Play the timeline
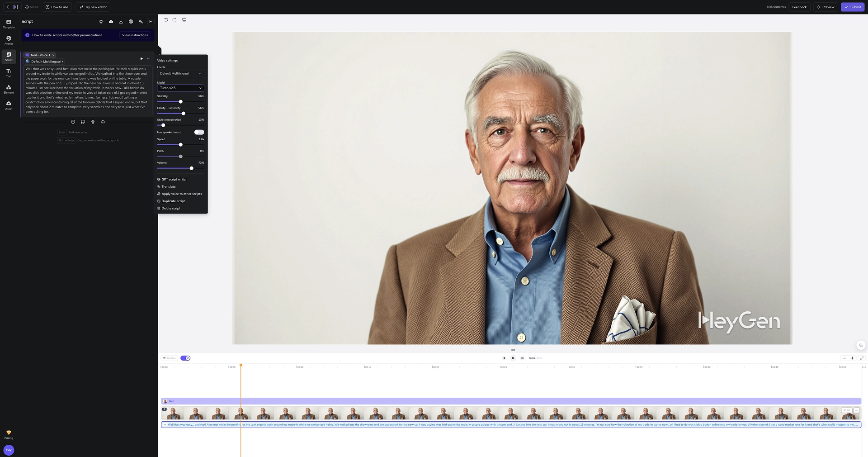The height and width of the screenshot is (457, 868). pos(513,358)
